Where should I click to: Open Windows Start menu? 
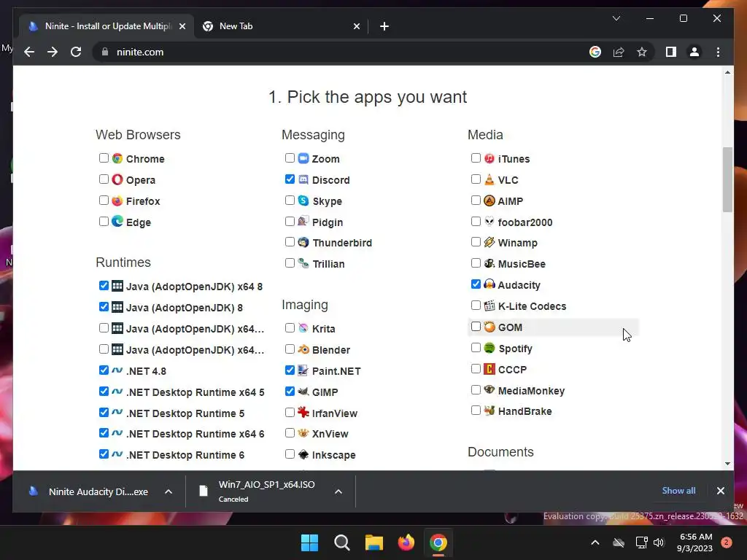[x=309, y=542]
